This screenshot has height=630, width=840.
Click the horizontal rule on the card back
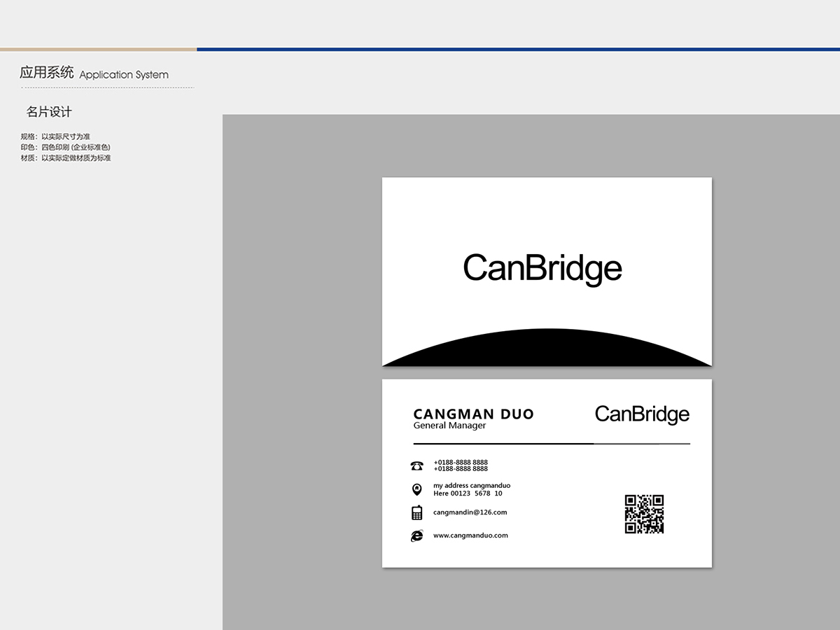(549, 442)
